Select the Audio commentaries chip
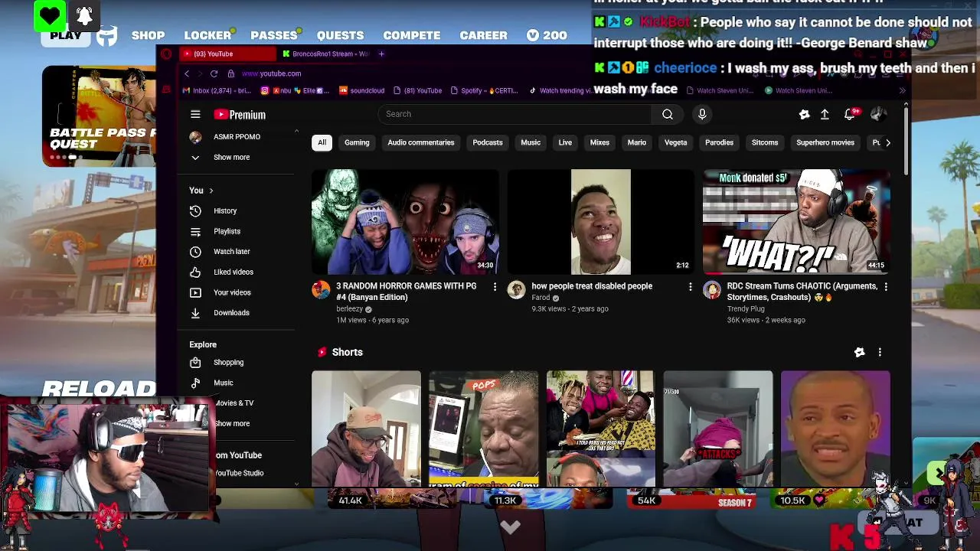 click(x=420, y=142)
